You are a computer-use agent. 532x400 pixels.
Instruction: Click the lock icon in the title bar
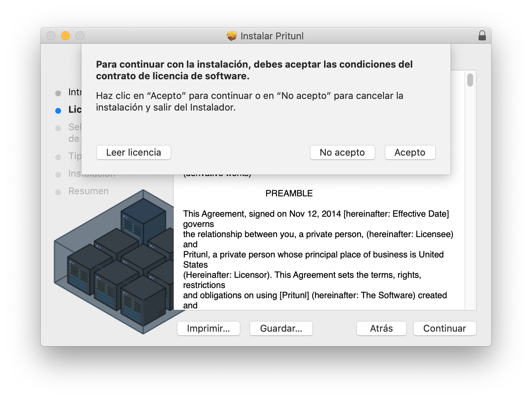pyautogui.click(x=482, y=36)
